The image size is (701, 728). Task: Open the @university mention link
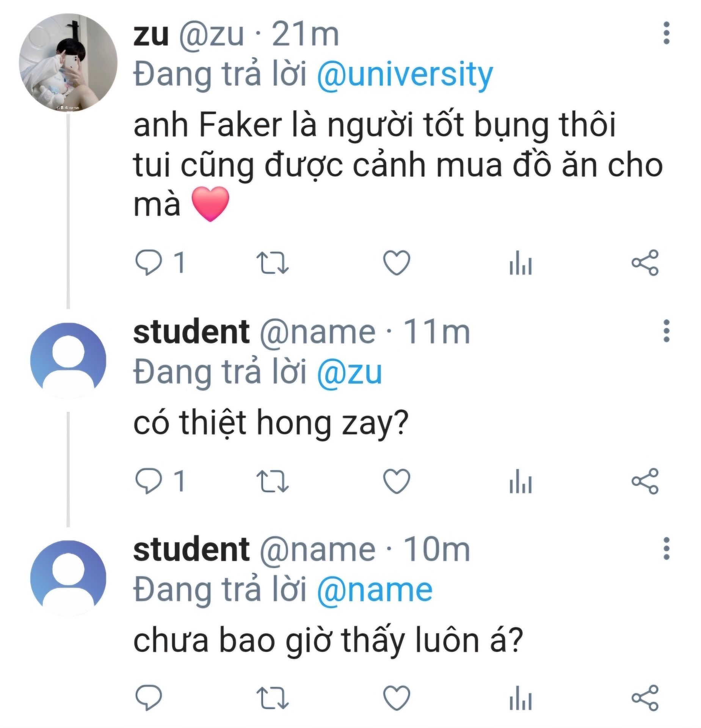(405, 75)
